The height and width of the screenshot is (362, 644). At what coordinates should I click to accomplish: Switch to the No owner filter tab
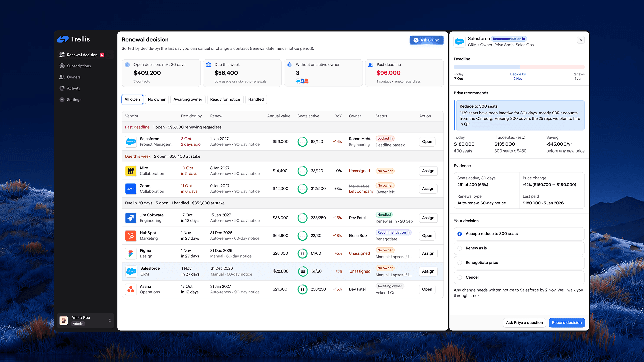157,99
